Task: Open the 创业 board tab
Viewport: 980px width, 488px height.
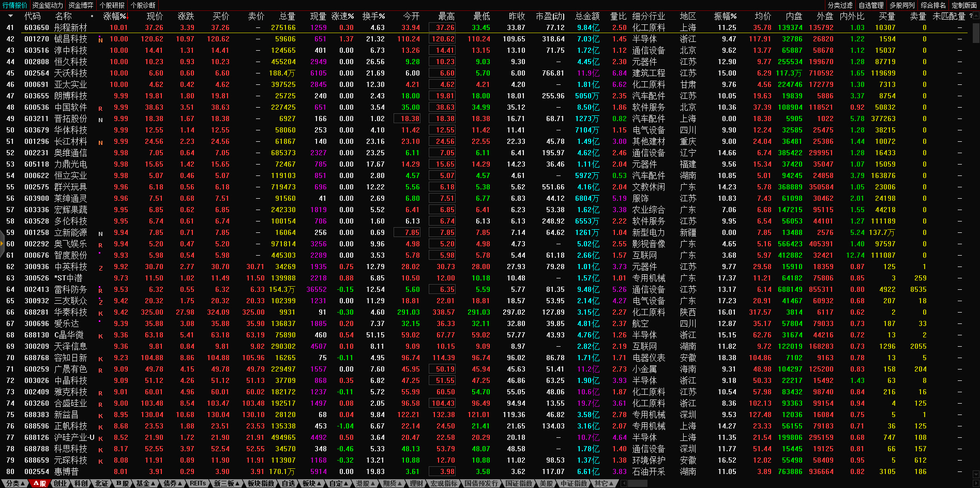Action: 60,483
